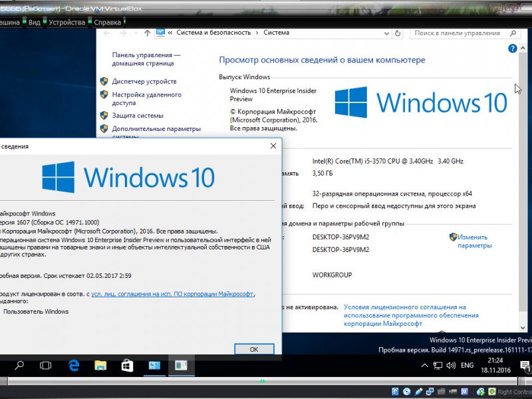
Task: Refresh the System control panel page
Action: [398, 33]
